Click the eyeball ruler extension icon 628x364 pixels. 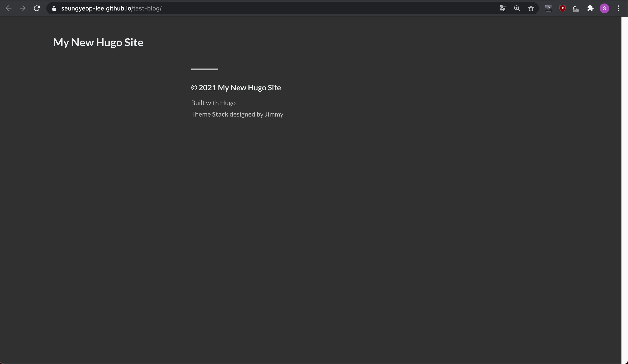pos(576,9)
